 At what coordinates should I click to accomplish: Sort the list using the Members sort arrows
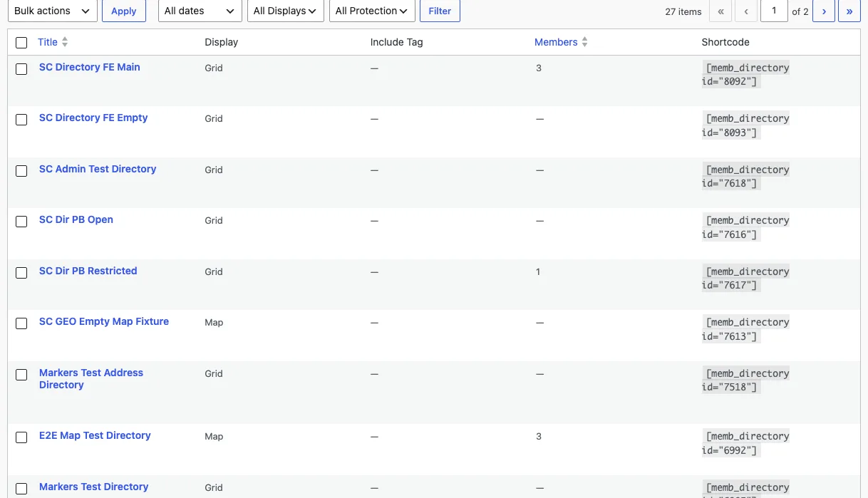[x=584, y=42]
